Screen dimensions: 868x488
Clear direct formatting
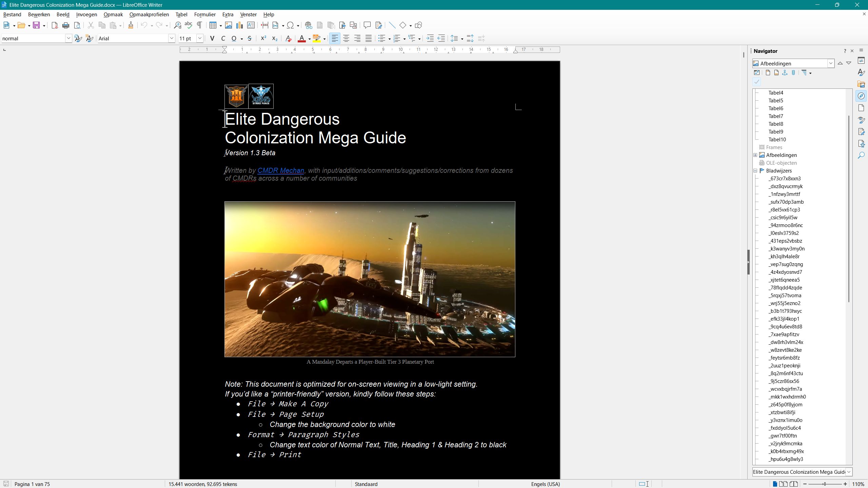(289, 38)
